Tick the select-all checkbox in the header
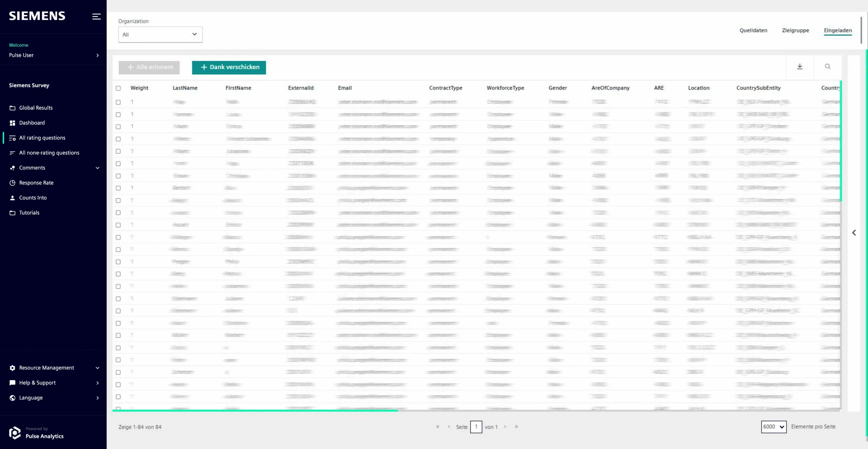Image resolution: width=868 pixels, height=449 pixels. 118,88
